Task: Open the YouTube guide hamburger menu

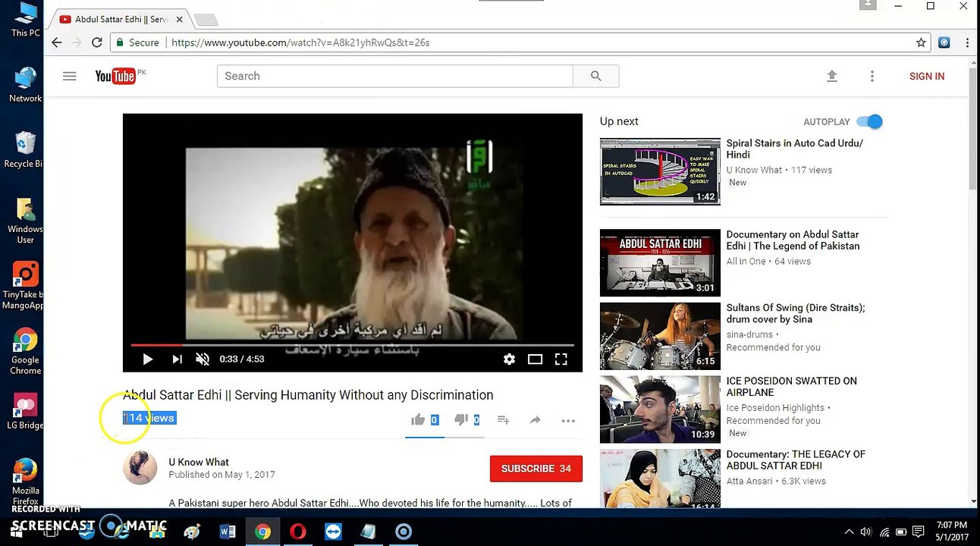Action: tap(69, 76)
